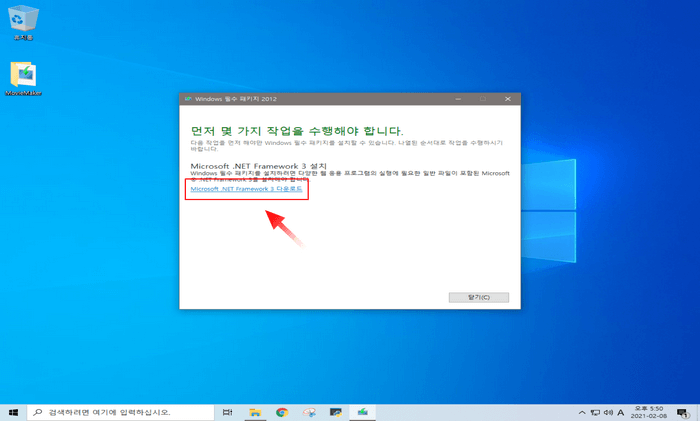Open the paint-style app next to Chrome

[x=309, y=412]
